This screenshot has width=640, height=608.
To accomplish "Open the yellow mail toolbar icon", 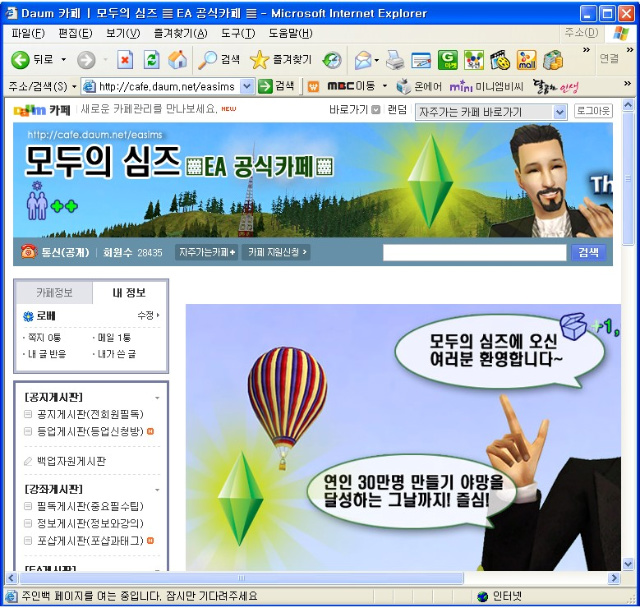I will pyautogui.click(x=526, y=60).
